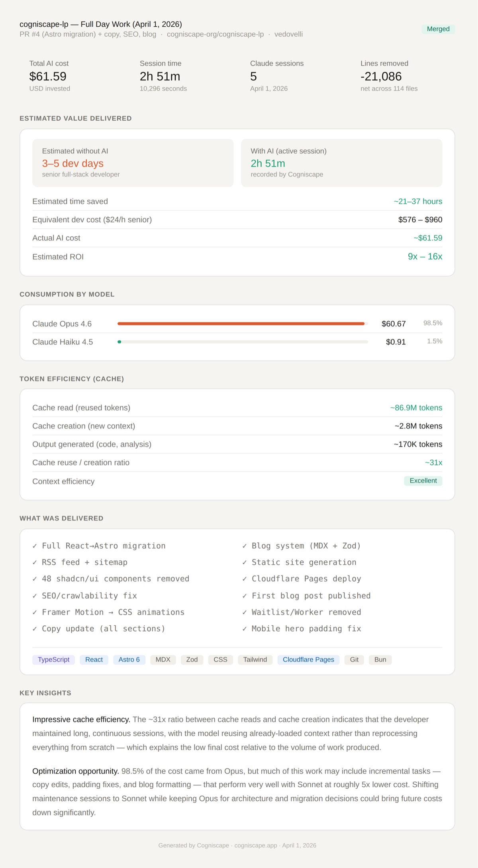
Task: Click the Tailwind tag chip
Action: [x=255, y=660]
